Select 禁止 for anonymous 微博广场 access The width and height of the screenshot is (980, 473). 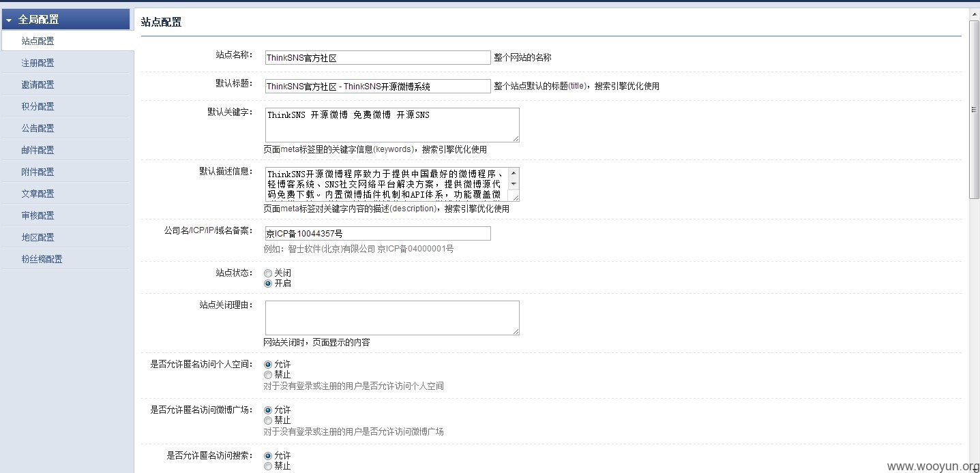[268, 420]
